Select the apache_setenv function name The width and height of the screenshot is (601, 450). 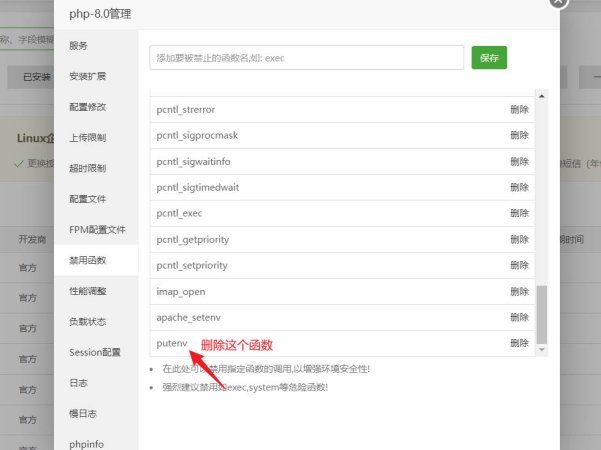point(188,318)
